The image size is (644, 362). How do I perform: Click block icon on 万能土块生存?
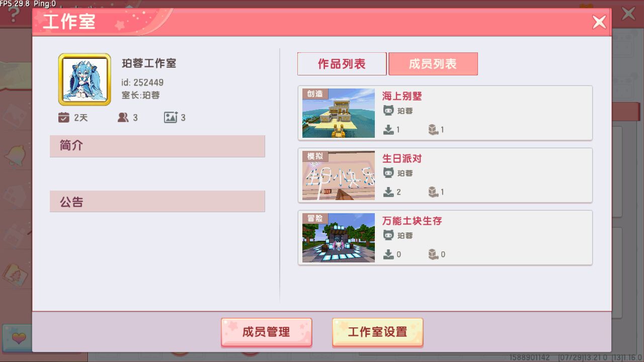(433, 254)
